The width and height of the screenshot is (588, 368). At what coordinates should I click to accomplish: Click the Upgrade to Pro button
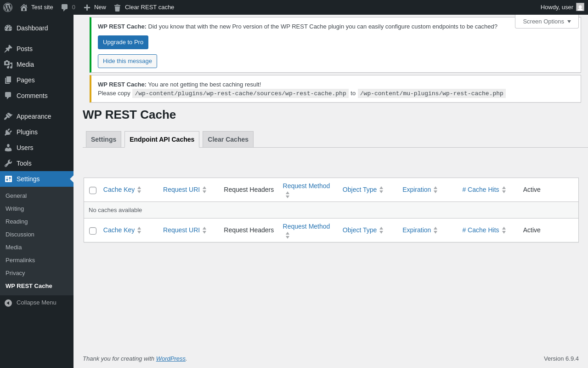[123, 42]
